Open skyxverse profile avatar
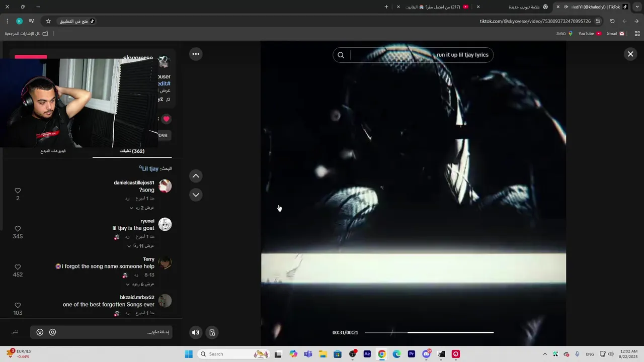 click(163, 61)
